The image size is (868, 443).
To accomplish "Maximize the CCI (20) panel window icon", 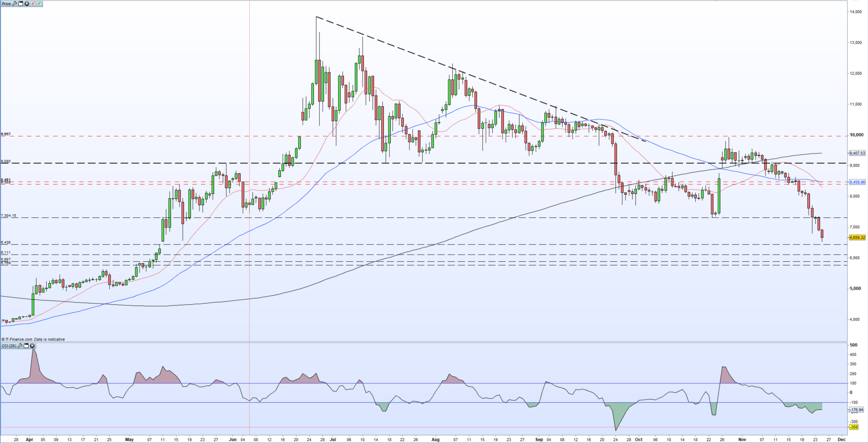I will [x=26, y=346].
